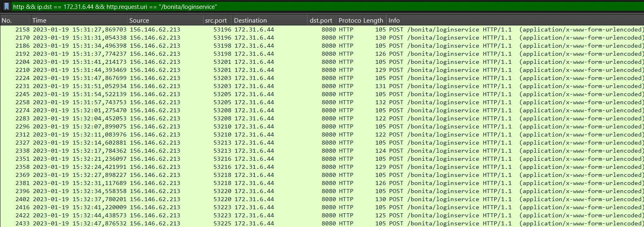Click the timestamp 15:31:31,054338
This screenshot has height=227, width=644.
[x=99, y=38]
